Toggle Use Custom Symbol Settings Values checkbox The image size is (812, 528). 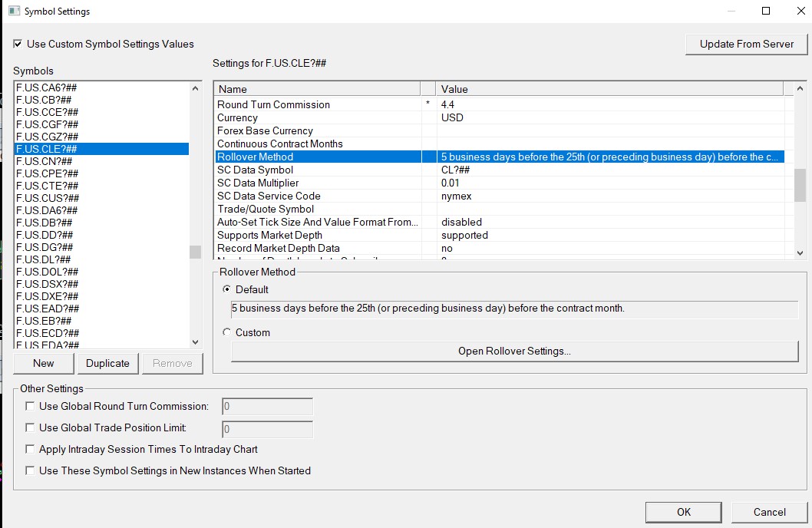(18, 44)
